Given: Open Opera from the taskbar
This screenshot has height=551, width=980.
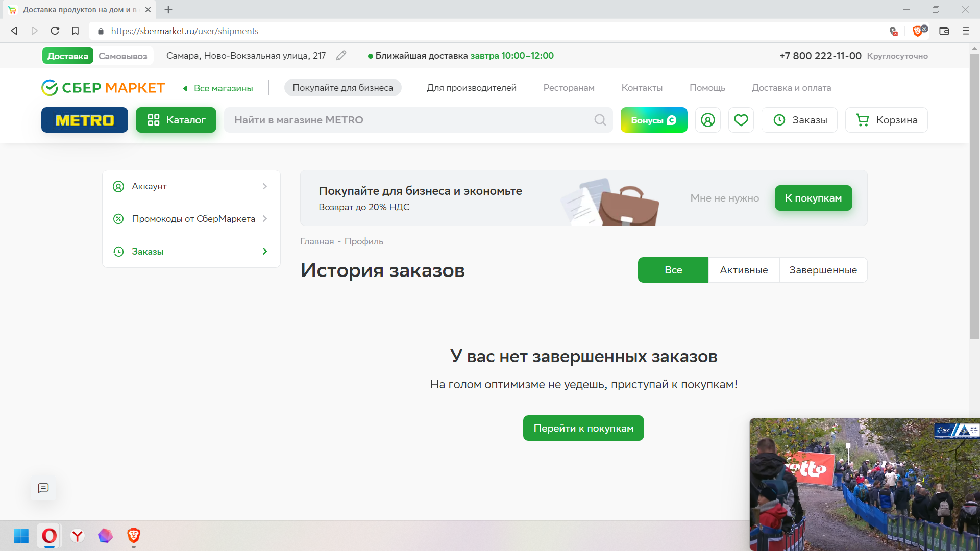Looking at the screenshot, I should coord(50,536).
